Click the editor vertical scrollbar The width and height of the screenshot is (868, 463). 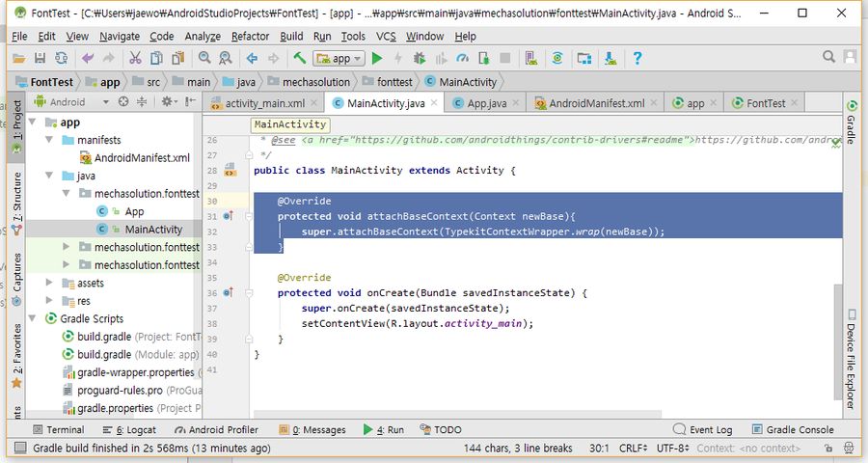coord(837,340)
